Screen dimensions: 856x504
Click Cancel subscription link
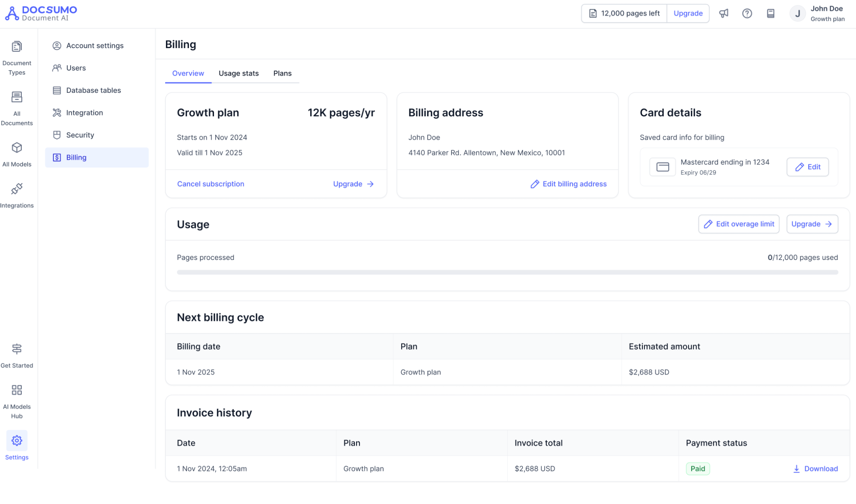coord(210,184)
